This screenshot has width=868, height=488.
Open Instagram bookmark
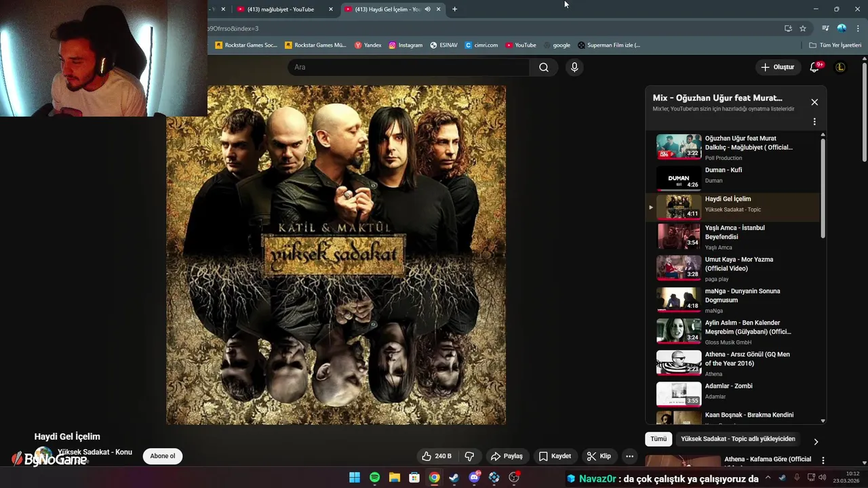[406, 45]
